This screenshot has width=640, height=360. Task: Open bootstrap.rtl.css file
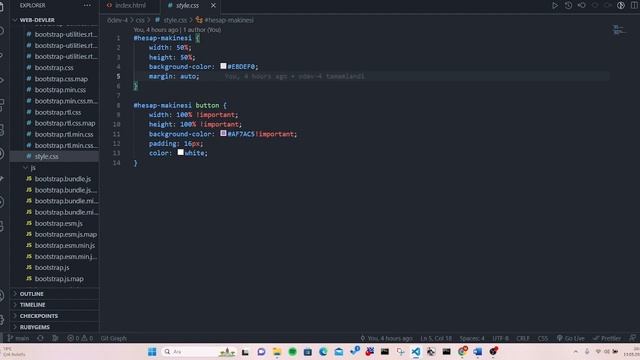coord(58,112)
